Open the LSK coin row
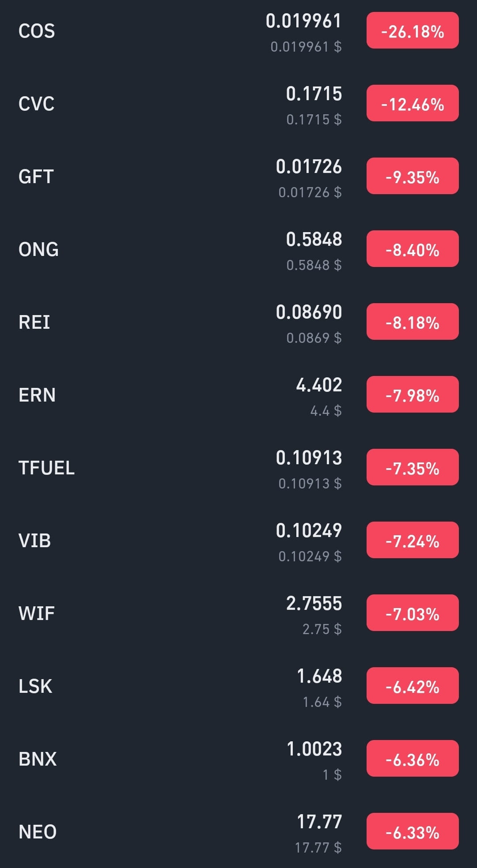The image size is (477, 868). click(238, 686)
